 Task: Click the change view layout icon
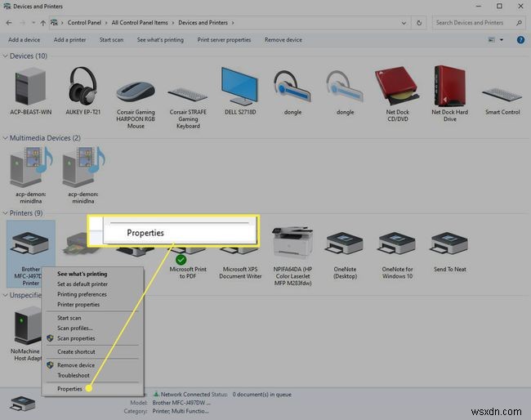(x=492, y=40)
